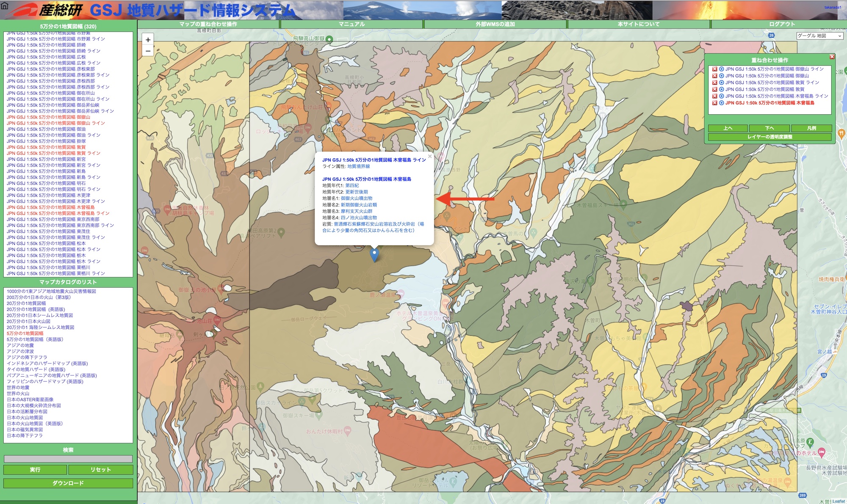
Task: Click the Leaflet attribution link
Action: tap(839, 501)
